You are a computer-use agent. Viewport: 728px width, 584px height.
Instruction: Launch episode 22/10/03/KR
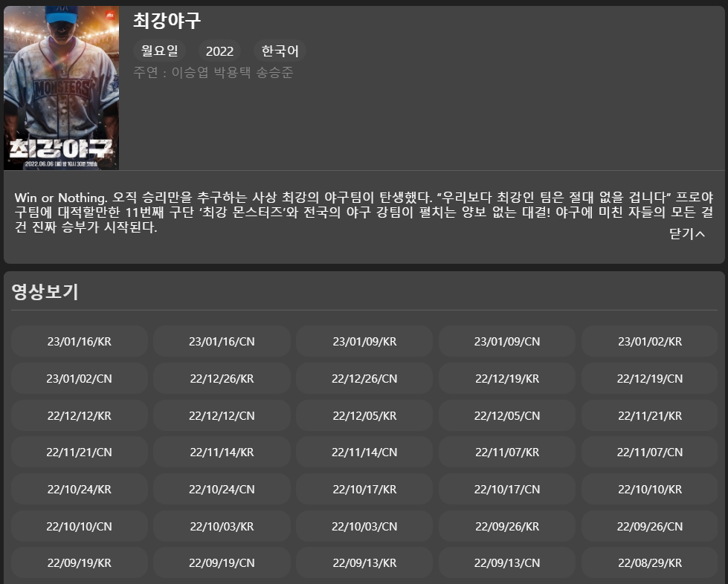(x=222, y=526)
